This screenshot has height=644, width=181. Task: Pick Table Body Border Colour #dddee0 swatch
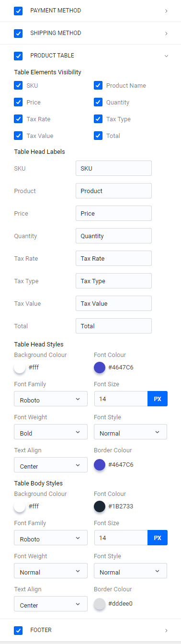[100, 604]
